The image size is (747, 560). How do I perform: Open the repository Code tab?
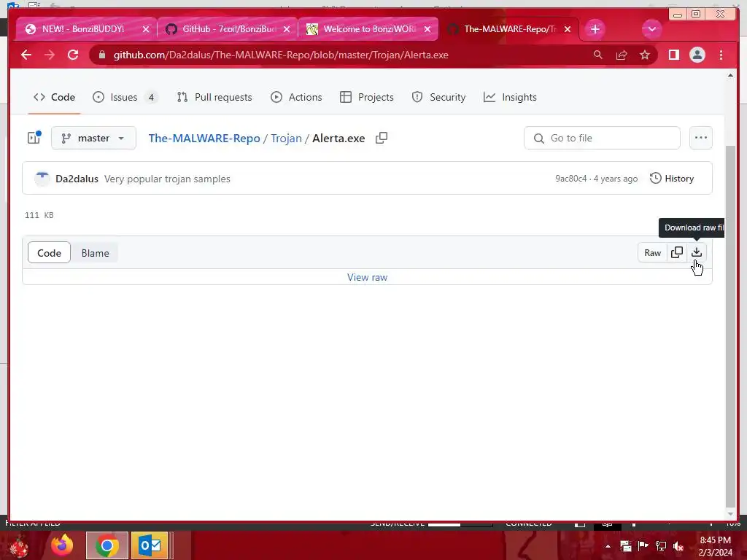(54, 97)
